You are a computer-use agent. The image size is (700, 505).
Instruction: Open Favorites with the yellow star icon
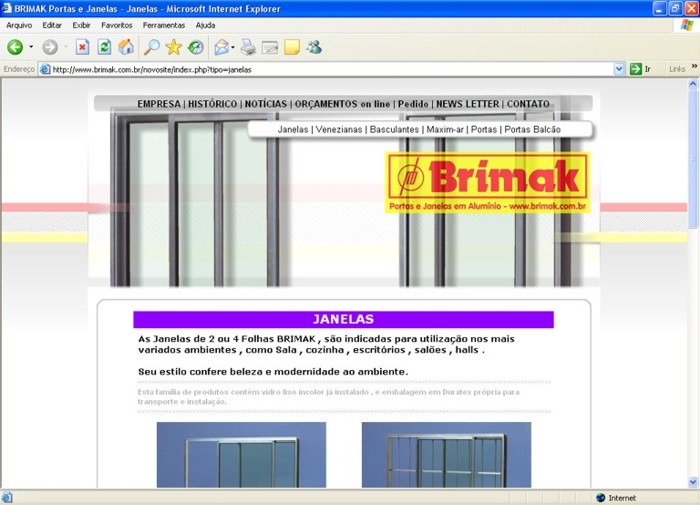point(174,47)
